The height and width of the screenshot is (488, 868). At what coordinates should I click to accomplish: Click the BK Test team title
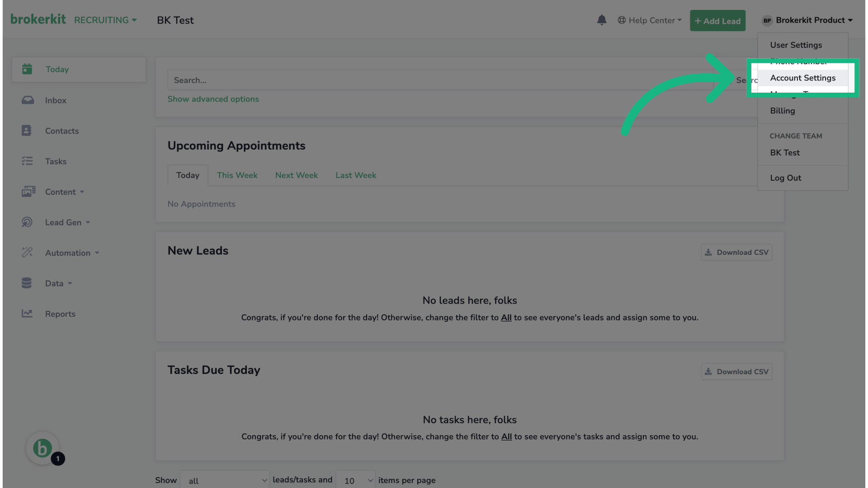pos(175,20)
